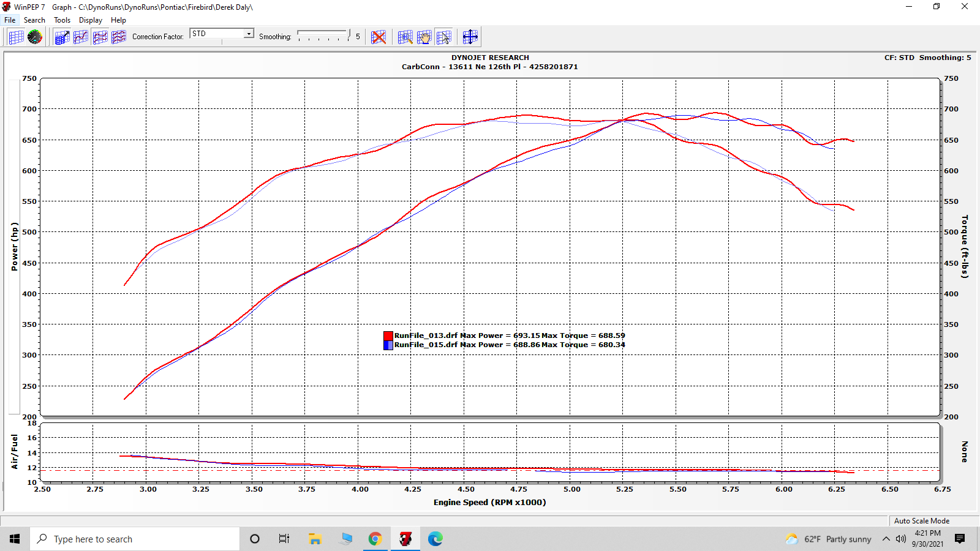
Task: Open the Correction Factor STD dropdown
Action: click(222, 34)
